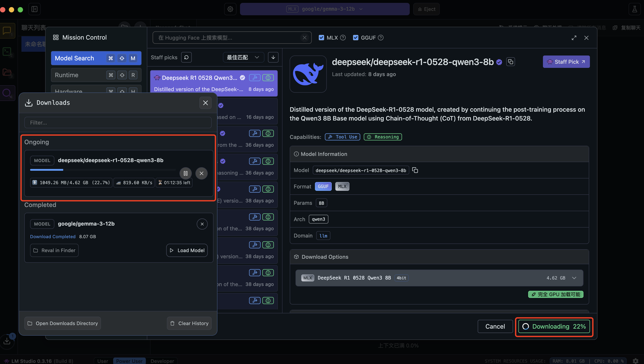The image size is (644, 364).
Task: Open the Discover magnifier sidebar icon
Action: (x=7, y=93)
